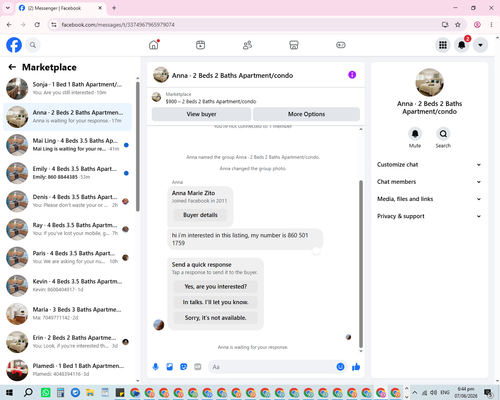Expand the Chat members section
Screen dimensions: 500x400
(x=429, y=182)
